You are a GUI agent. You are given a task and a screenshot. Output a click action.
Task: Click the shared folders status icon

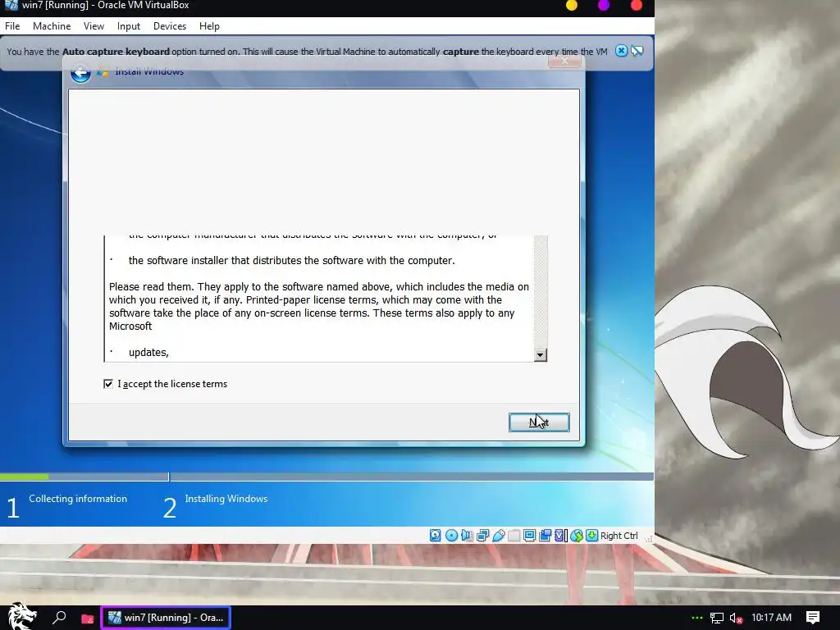click(514, 535)
